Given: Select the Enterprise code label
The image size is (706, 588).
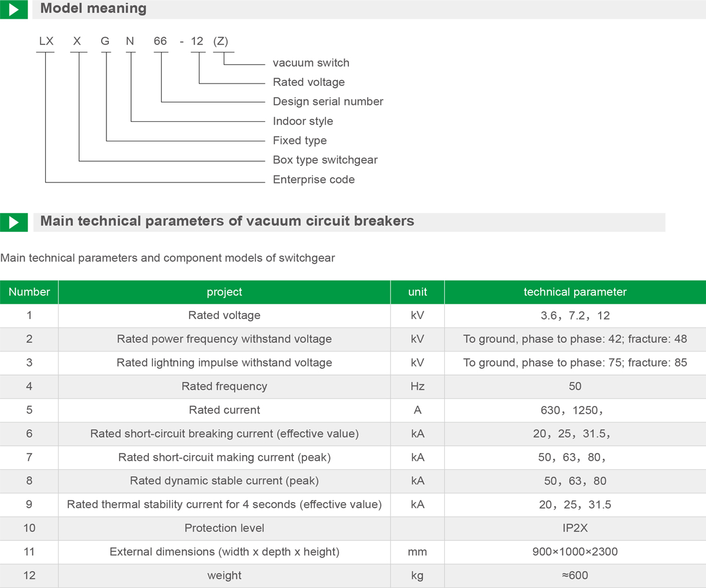Looking at the screenshot, I should [314, 180].
